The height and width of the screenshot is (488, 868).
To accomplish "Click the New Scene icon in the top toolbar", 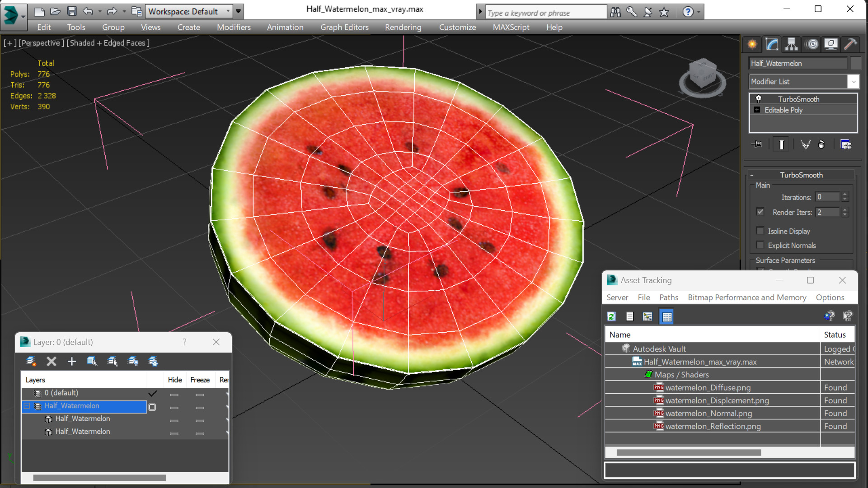I will pyautogui.click(x=39, y=11).
